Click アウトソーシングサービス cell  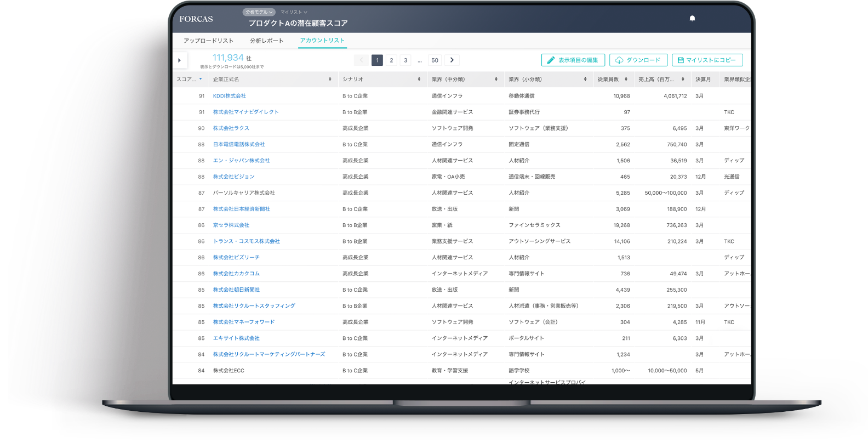click(x=539, y=241)
